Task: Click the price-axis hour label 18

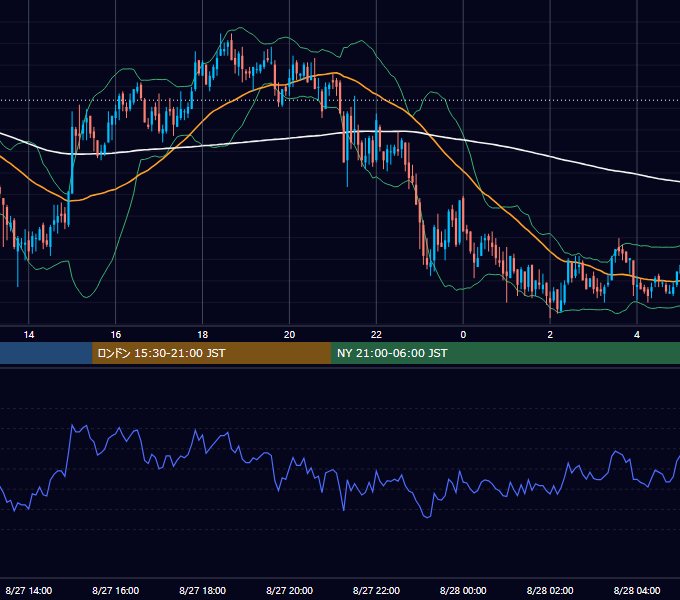Action: pos(203,335)
